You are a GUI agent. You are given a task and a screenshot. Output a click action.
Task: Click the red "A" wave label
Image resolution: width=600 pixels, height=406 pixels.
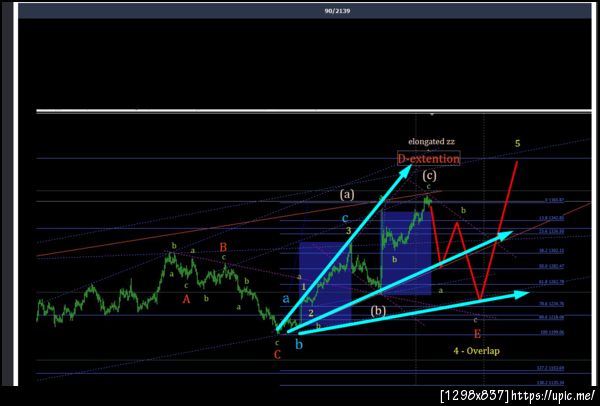pos(186,299)
